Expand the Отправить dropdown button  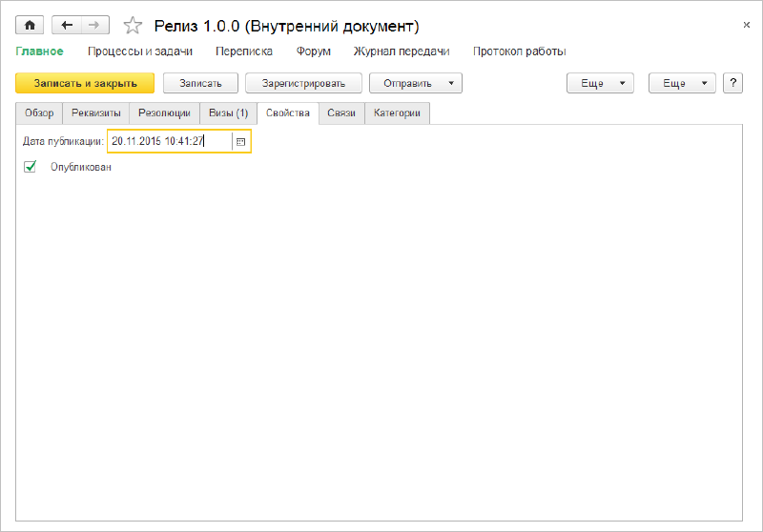[x=416, y=83]
